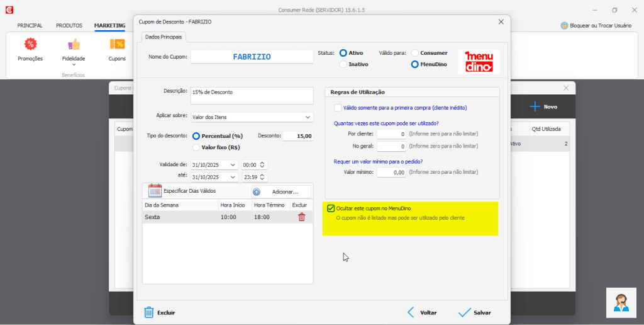
Task: Click the Desconto value field
Action: pyautogui.click(x=297, y=136)
